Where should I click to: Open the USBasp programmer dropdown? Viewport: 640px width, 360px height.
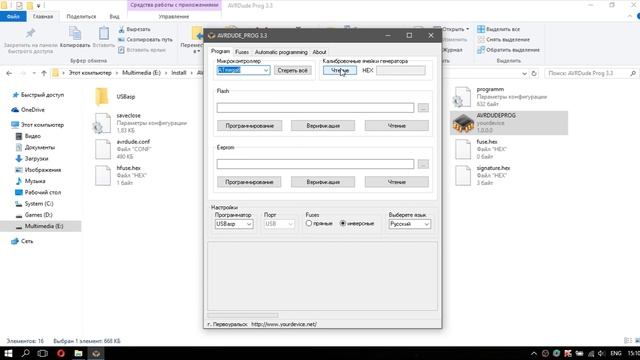(x=234, y=224)
